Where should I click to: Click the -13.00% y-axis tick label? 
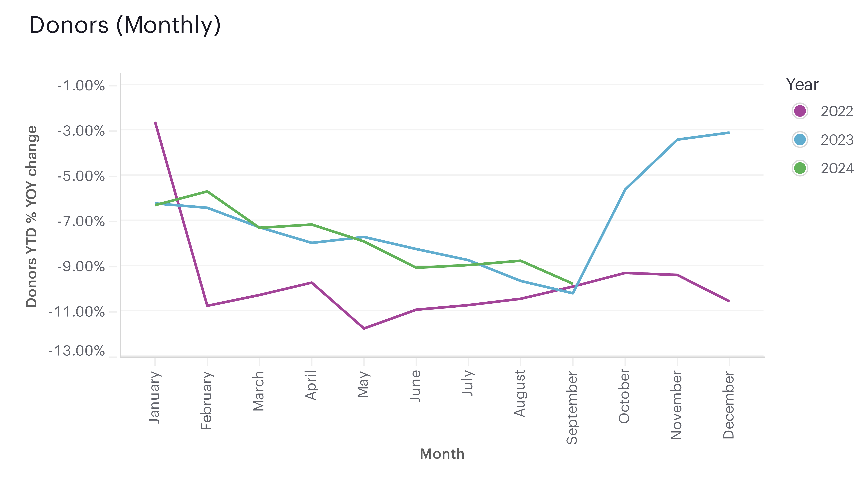click(x=77, y=351)
